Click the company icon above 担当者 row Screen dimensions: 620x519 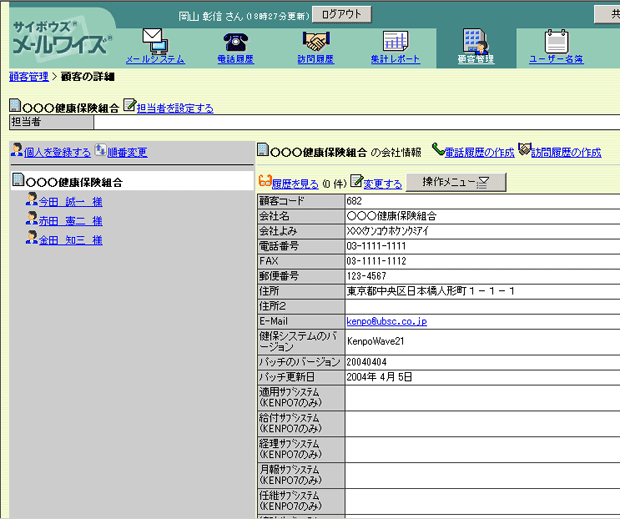[15, 105]
